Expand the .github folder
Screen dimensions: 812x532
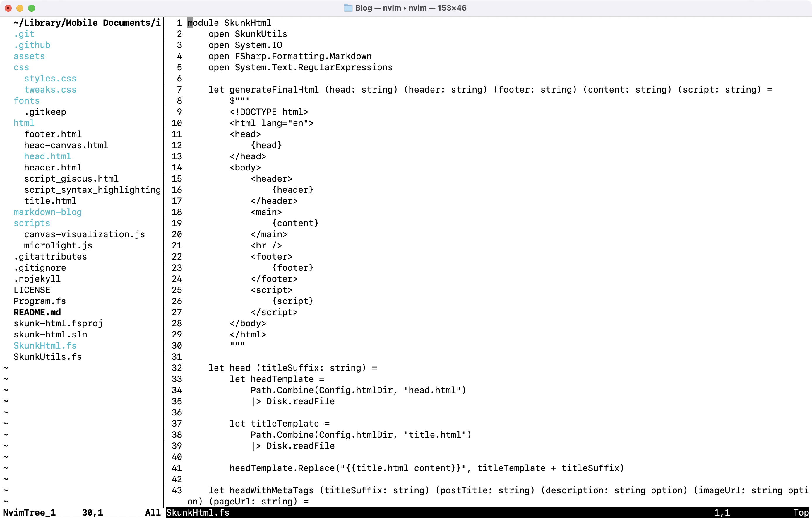pyautogui.click(x=32, y=45)
